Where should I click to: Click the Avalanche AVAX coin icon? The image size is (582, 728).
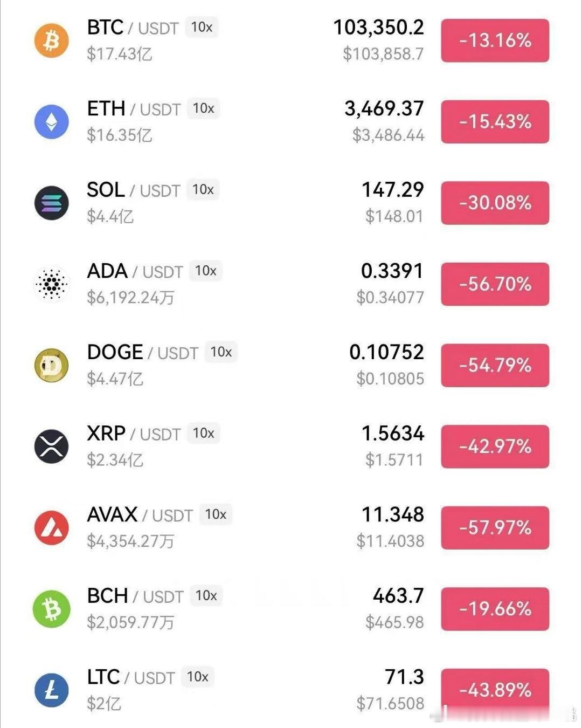pyautogui.click(x=52, y=527)
